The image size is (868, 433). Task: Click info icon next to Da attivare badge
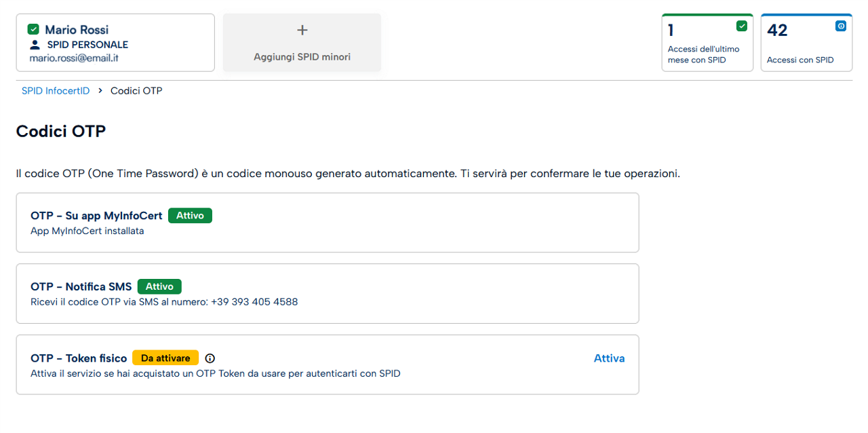(210, 358)
